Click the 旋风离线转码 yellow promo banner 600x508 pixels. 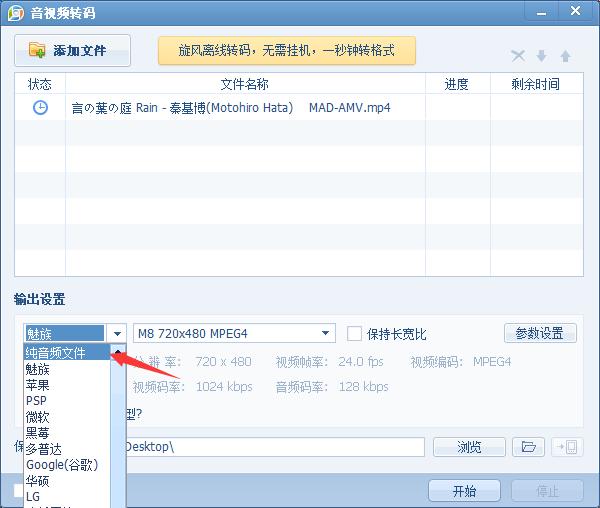tap(287, 50)
